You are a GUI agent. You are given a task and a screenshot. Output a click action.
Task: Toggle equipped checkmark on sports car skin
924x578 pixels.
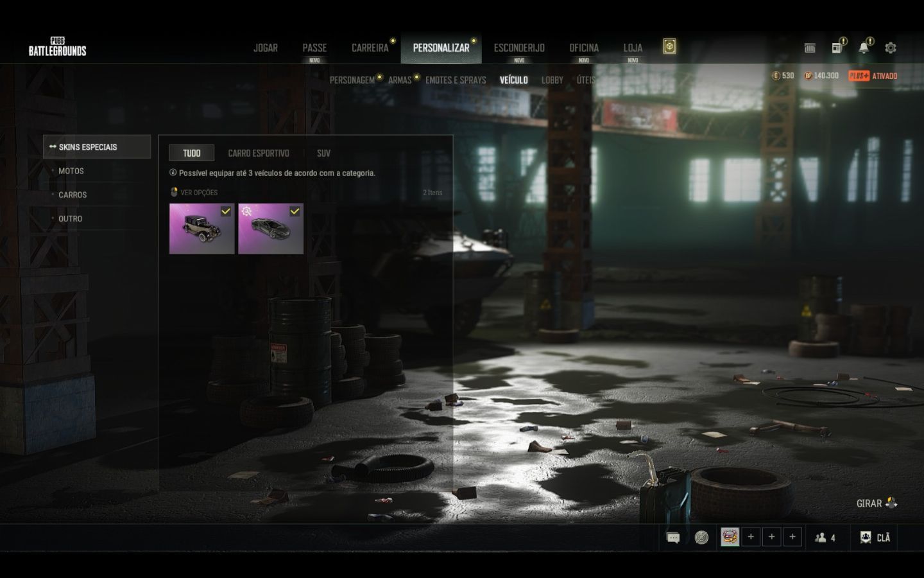295,211
